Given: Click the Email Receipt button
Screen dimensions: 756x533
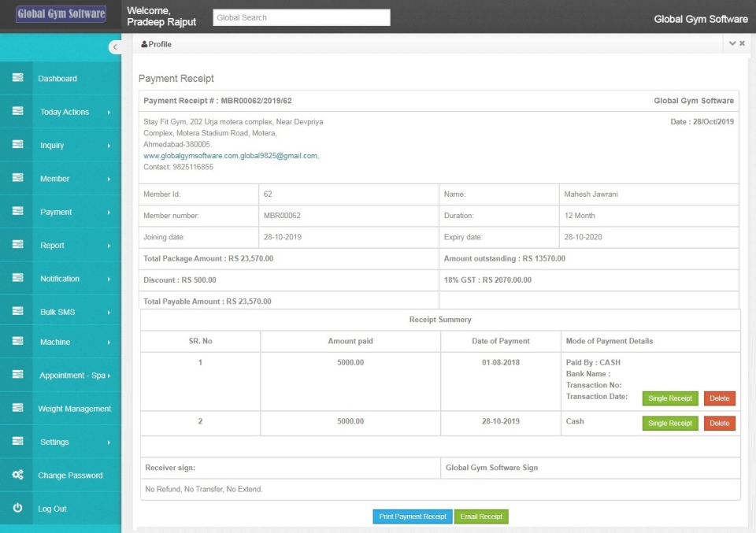Looking at the screenshot, I should coord(481,516).
